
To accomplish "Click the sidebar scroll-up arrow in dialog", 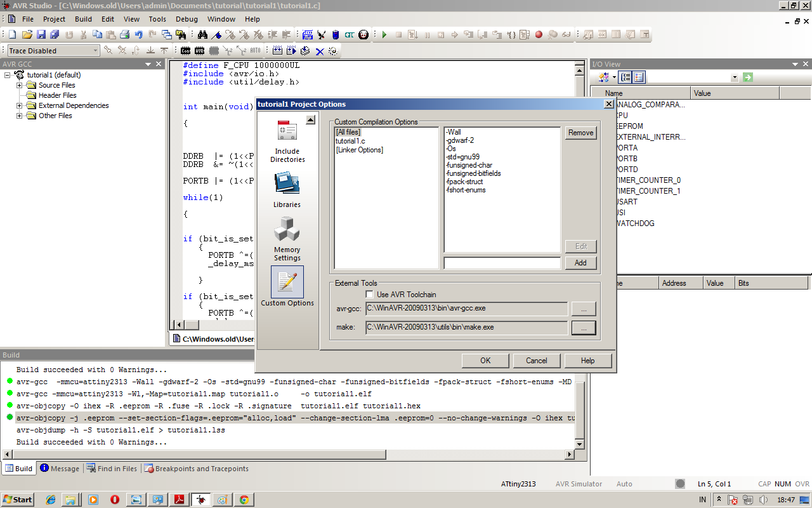I will 310,120.
